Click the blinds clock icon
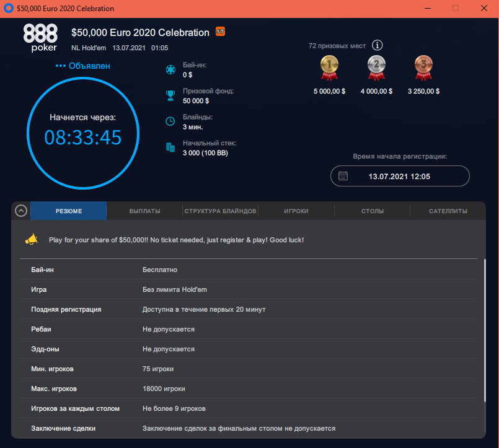This screenshot has width=499, height=448. tap(170, 121)
